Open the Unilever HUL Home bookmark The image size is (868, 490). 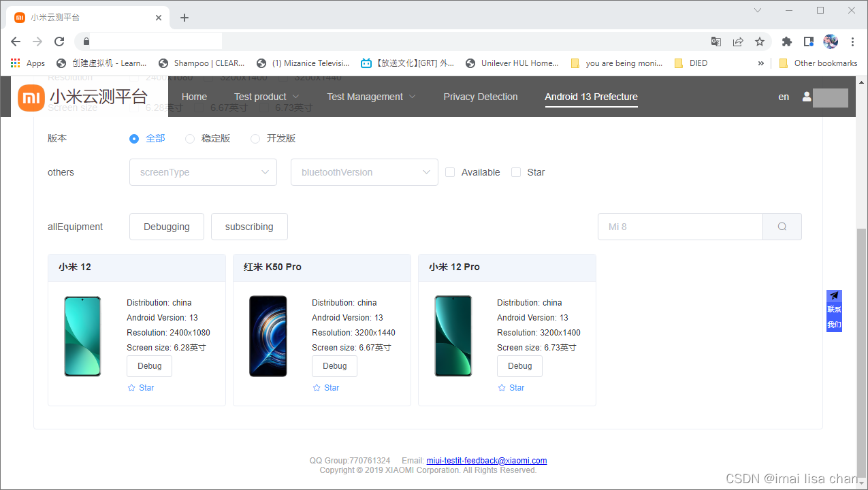[512, 63]
